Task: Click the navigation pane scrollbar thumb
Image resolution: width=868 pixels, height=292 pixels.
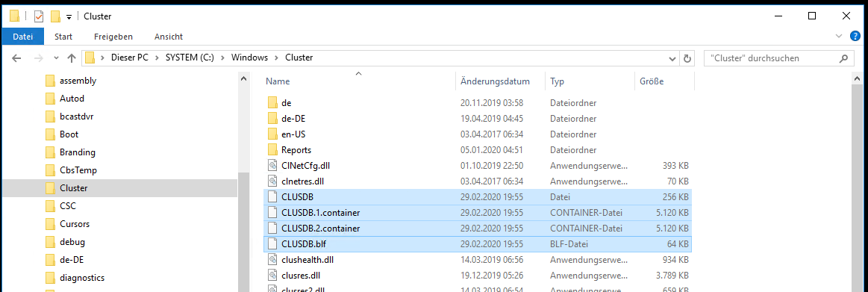Action: point(243,232)
